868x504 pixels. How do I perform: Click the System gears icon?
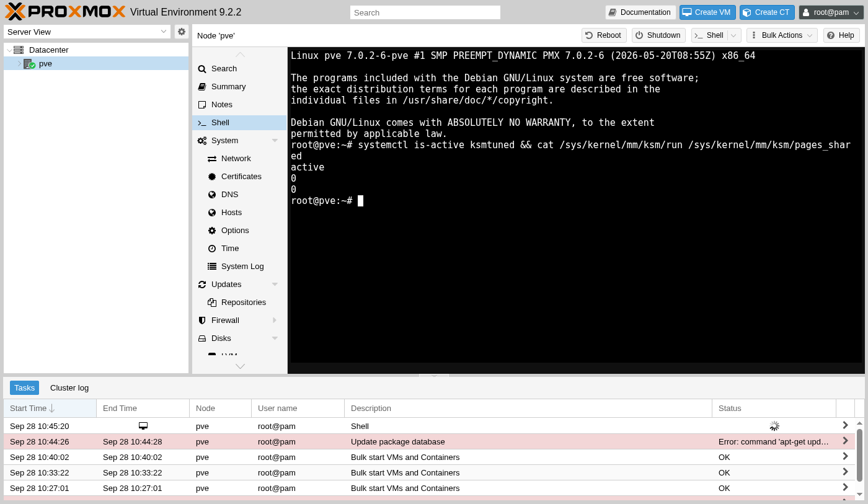click(x=202, y=141)
